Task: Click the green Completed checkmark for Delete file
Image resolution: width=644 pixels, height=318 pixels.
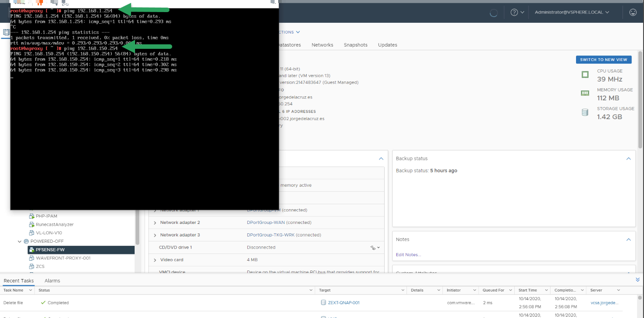Action: coord(43,303)
